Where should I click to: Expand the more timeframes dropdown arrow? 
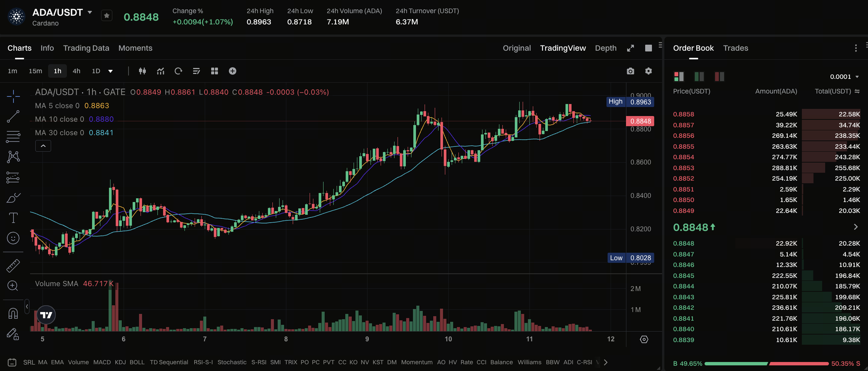coord(110,71)
